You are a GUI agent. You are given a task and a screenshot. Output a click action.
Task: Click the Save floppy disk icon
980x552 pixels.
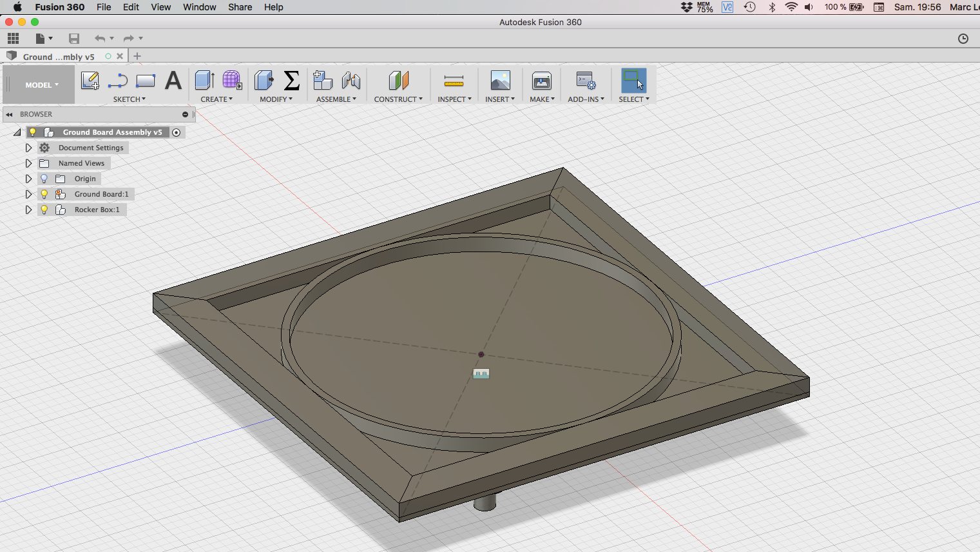[74, 39]
